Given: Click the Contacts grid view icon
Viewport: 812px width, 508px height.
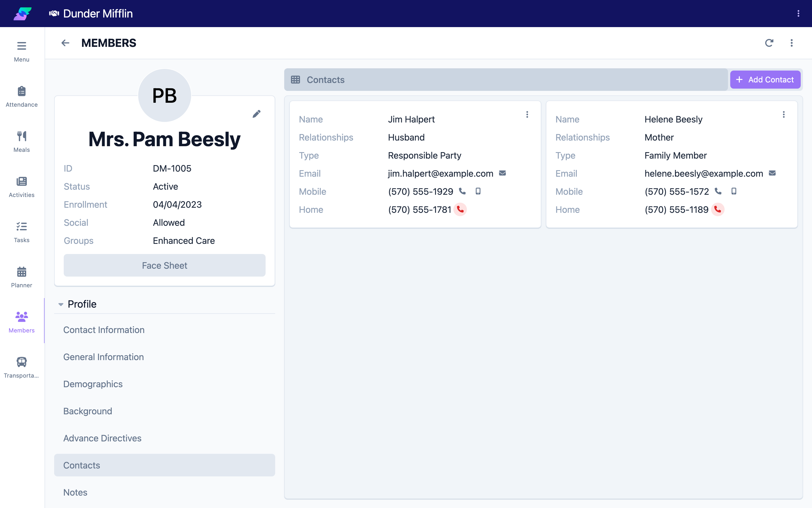Looking at the screenshot, I should point(295,80).
